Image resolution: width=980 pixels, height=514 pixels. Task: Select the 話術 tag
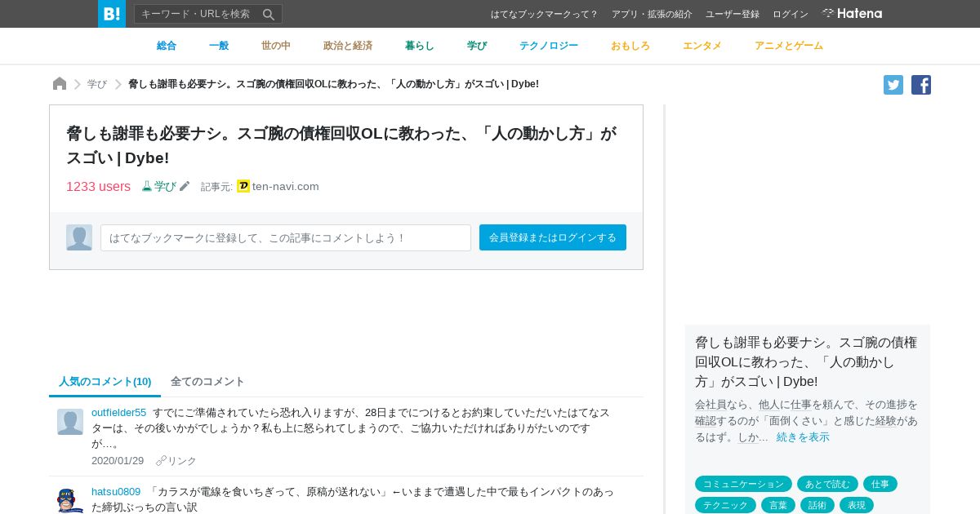click(817, 505)
